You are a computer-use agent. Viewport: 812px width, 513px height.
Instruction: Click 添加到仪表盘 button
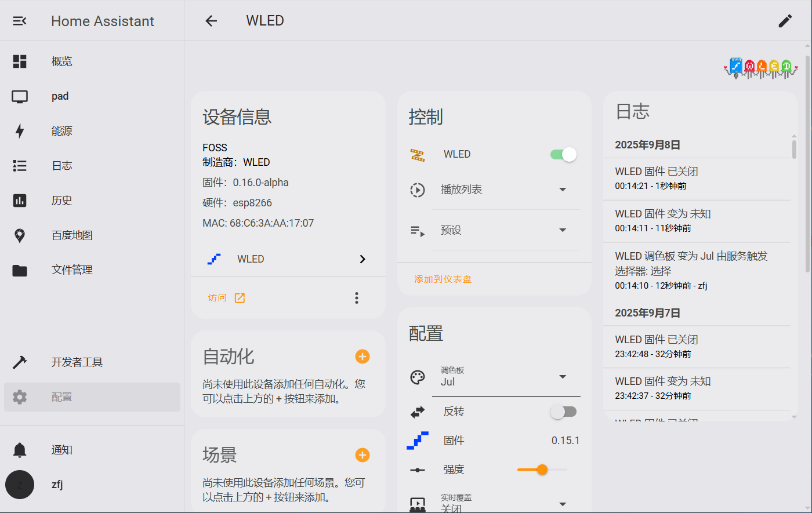tap(443, 279)
